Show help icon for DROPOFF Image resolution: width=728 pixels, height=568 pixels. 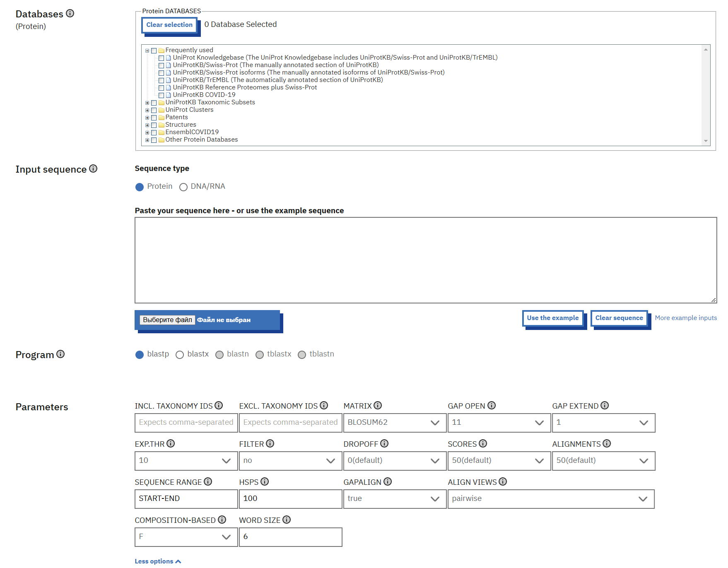tap(384, 443)
